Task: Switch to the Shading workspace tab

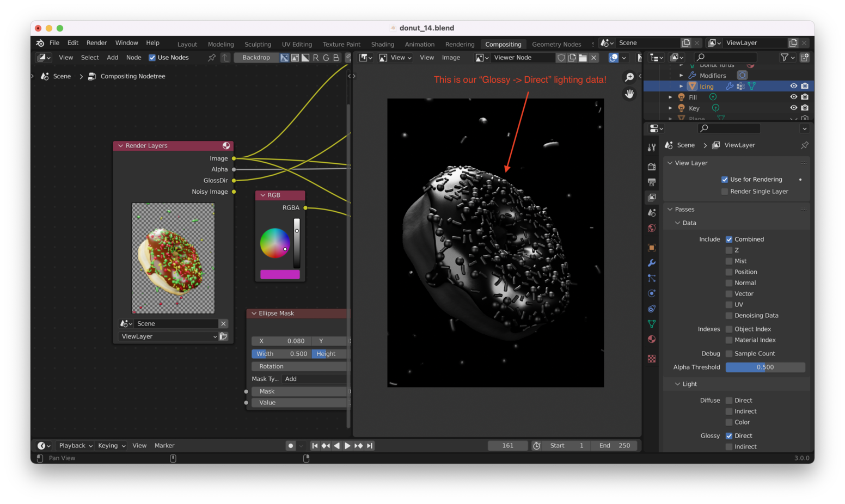Action: pyautogui.click(x=382, y=44)
